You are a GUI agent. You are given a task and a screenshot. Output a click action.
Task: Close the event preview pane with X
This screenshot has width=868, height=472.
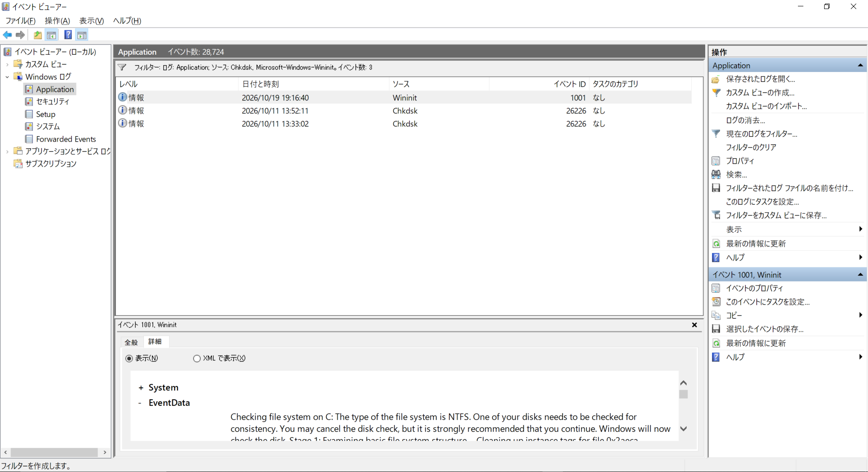click(694, 325)
